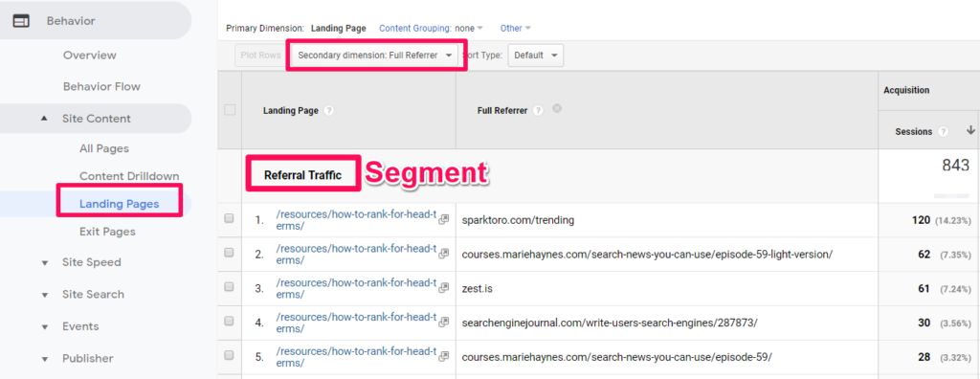This screenshot has width=980, height=379.
Task: Click the episode-59-light-version referrer cell
Action: pos(647,255)
